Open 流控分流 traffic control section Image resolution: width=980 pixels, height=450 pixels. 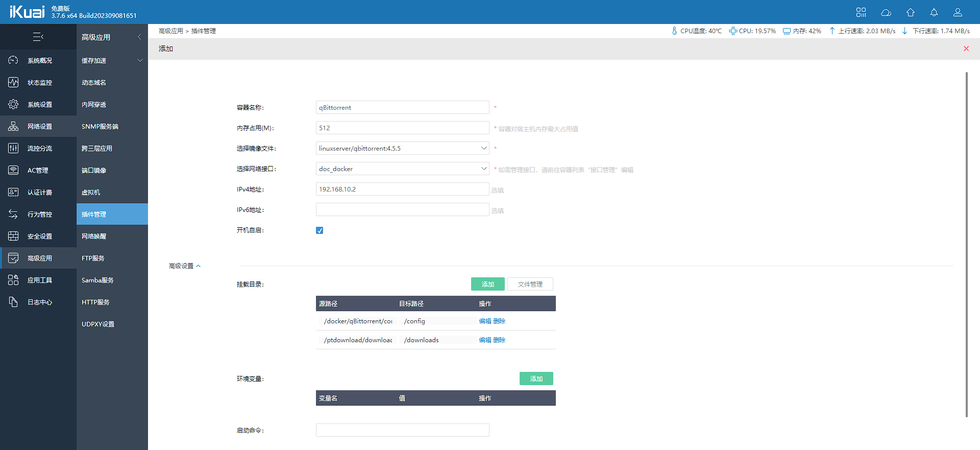coord(38,148)
